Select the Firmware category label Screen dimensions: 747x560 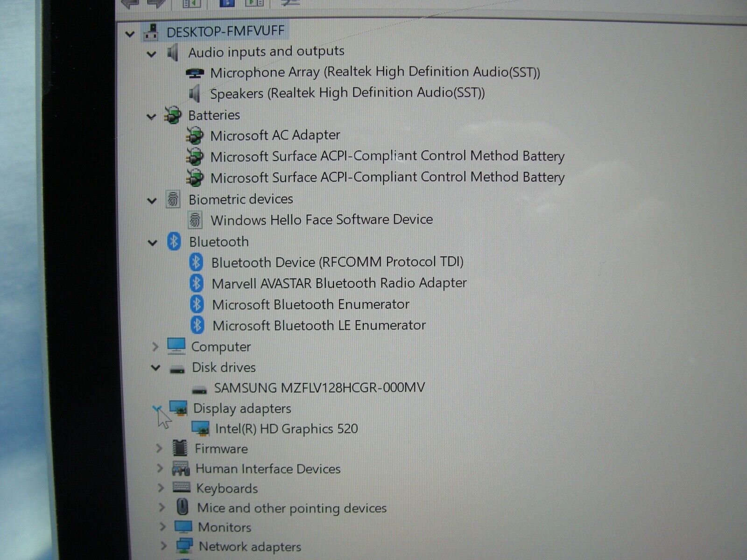click(221, 449)
